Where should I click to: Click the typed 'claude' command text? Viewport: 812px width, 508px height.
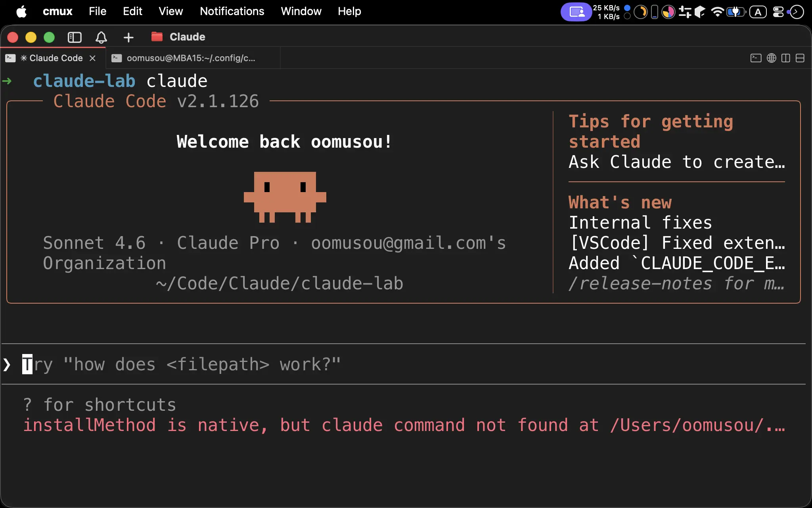point(177,81)
